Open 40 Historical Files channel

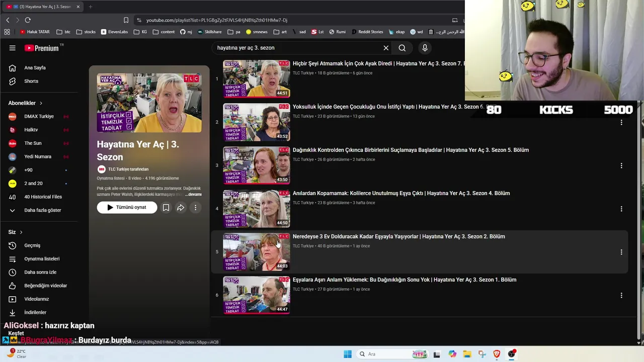point(43,197)
